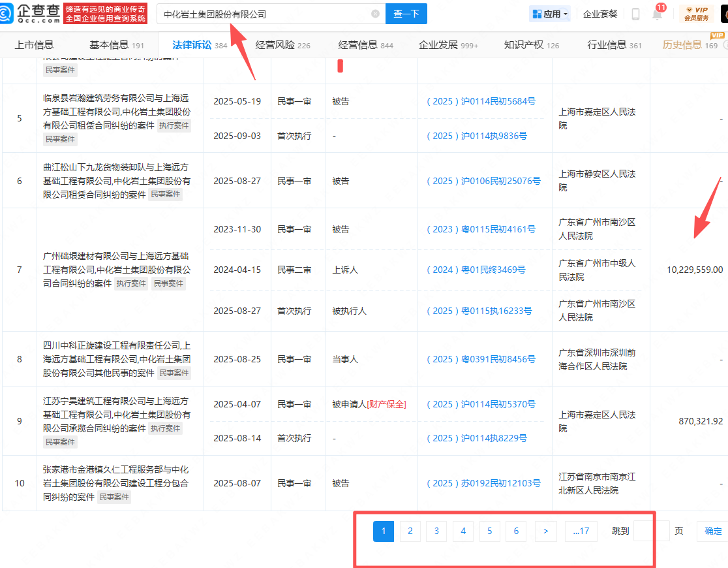Go to page 5
The image size is (728, 568).
(x=489, y=531)
